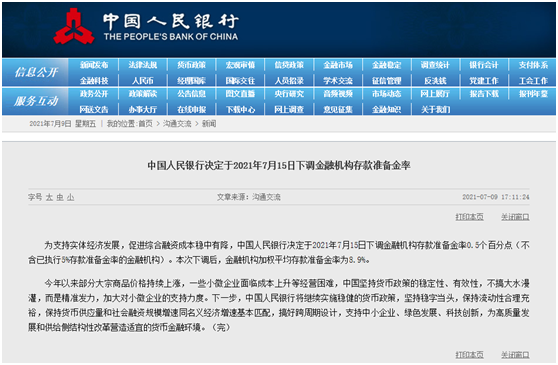Open 网上调查 navigation item
The image size is (558, 365).
(x=289, y=110)
